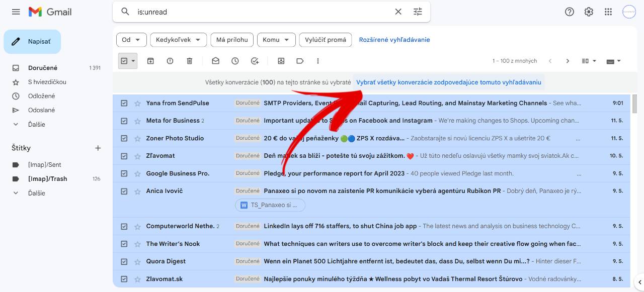The width and height of the screenshot is (644, 292).
Task: Star the Anica Ivovič email
Action: pyautogui.click(x=137, y=191)
